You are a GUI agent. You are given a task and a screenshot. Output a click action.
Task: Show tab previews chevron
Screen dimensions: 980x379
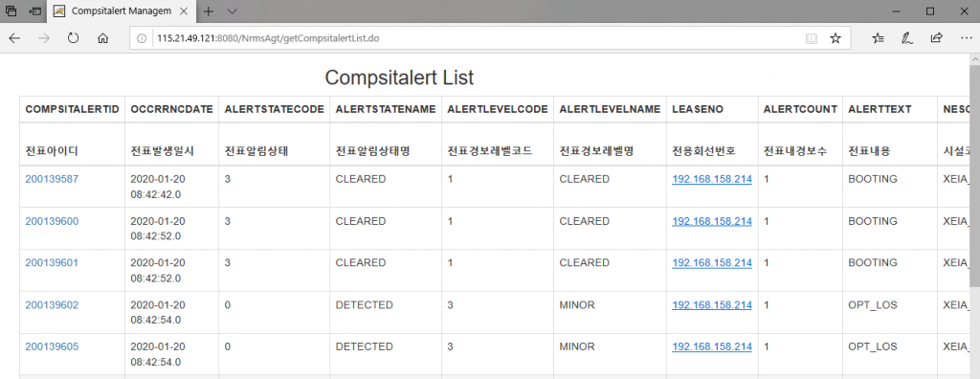pyautogui.click(x=232, y=11)
